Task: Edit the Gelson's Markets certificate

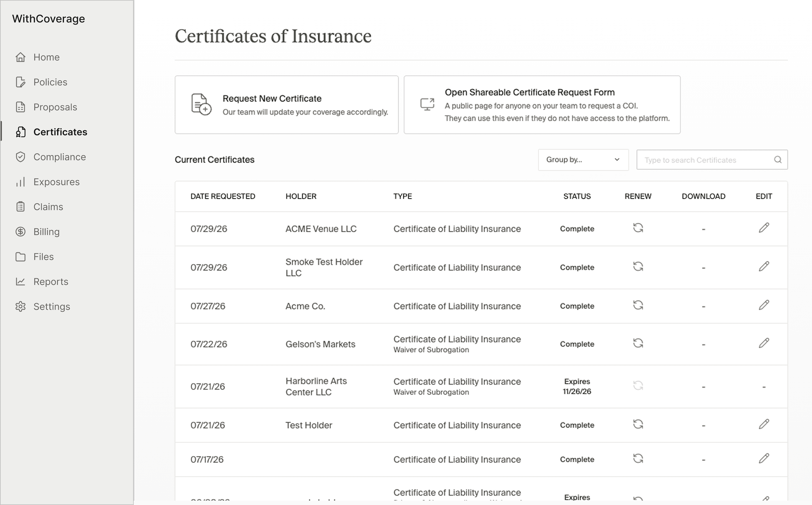Action: coord(764,343)
